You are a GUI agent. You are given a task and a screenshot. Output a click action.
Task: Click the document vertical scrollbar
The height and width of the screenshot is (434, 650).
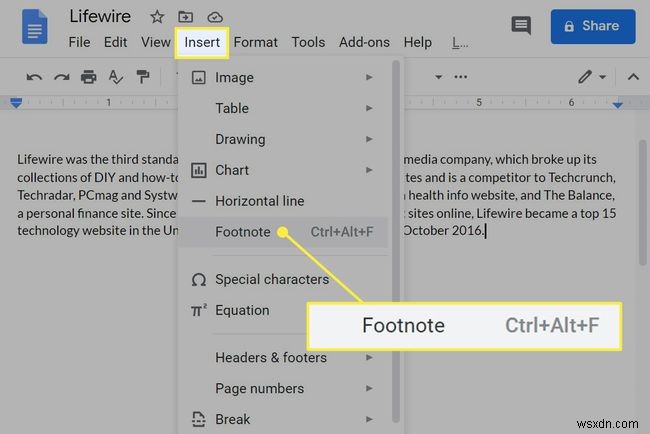643,202
